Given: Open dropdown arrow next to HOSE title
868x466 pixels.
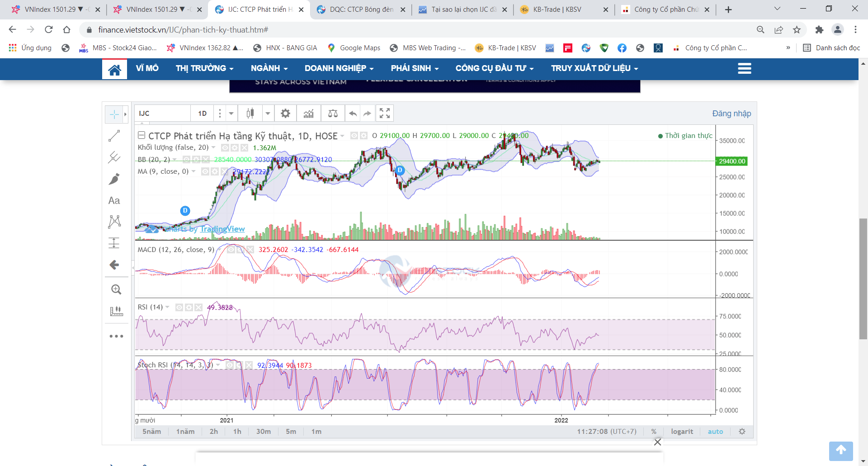Looking at the screenshot, I should (342, 136).
